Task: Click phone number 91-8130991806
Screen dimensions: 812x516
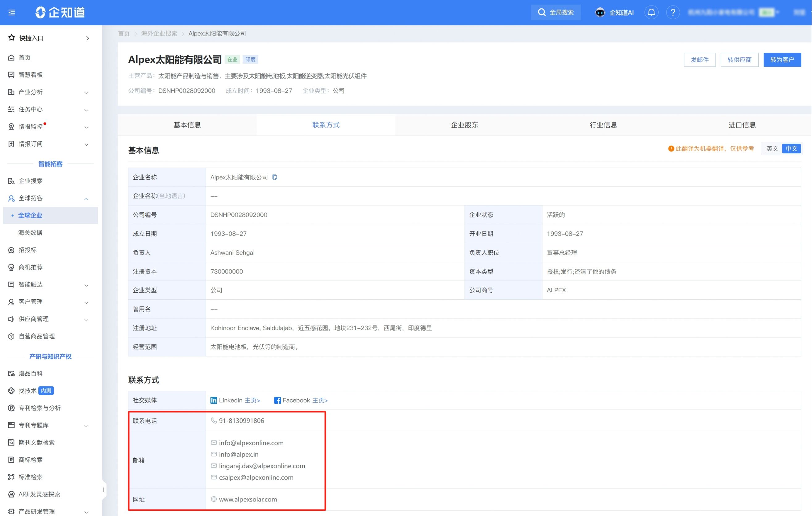Action: [x=241, y=421]
